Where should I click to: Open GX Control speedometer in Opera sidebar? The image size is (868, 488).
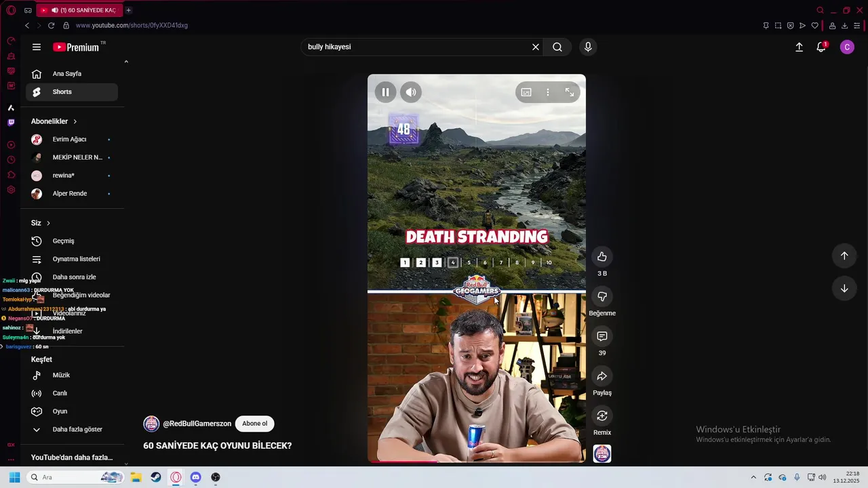click(x=11, y=41)
